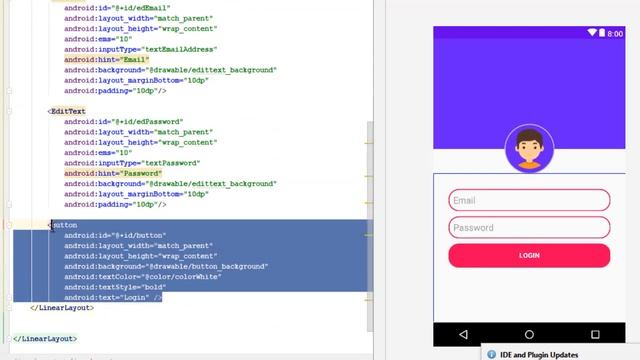Click the editor vertical scrollbar
The width and height of the screenshot is (640, 360).
tap(370, 227)
